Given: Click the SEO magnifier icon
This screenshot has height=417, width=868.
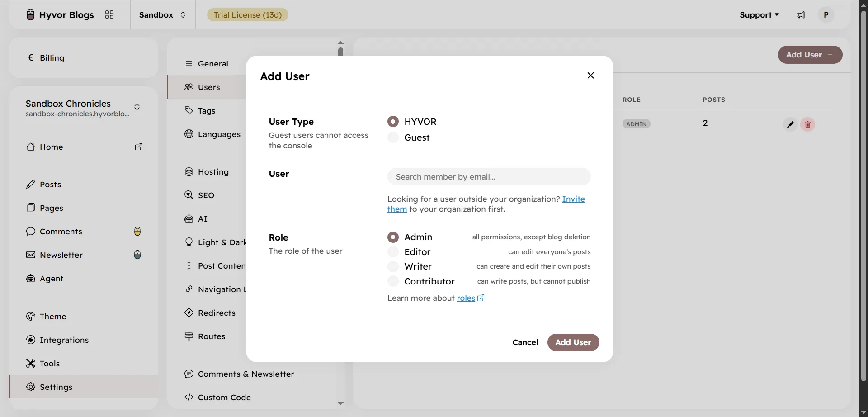Looking at the screenshot, I should (189, 195).
